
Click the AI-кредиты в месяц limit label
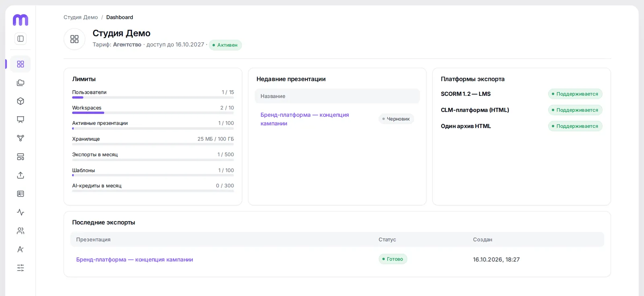(97, 186)
